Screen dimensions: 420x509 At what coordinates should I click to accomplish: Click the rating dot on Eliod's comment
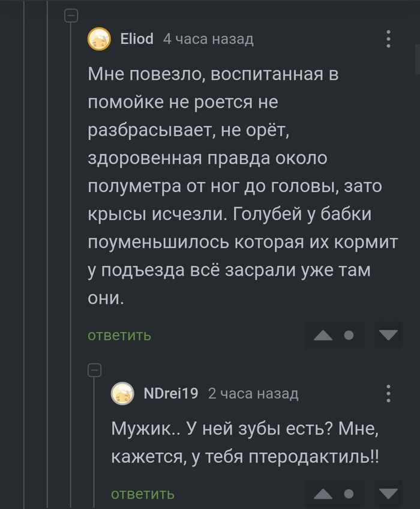click(x=349, y=336)
